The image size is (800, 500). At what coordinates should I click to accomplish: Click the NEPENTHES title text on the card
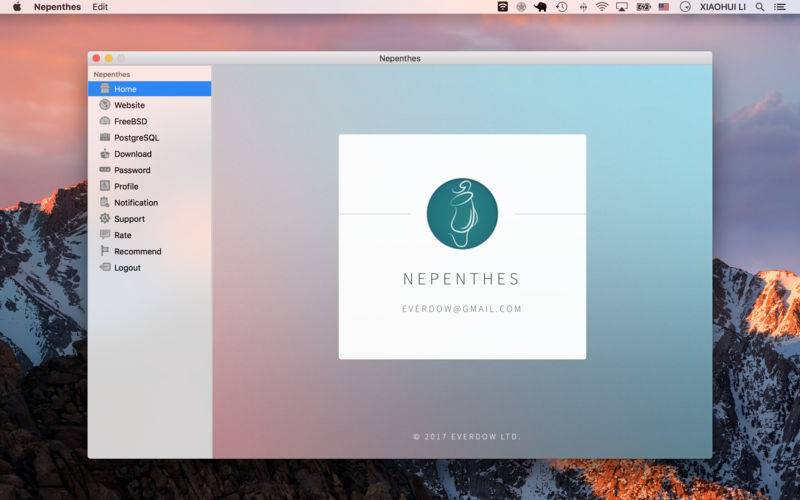pyautogui.click(x=461, y=279)
